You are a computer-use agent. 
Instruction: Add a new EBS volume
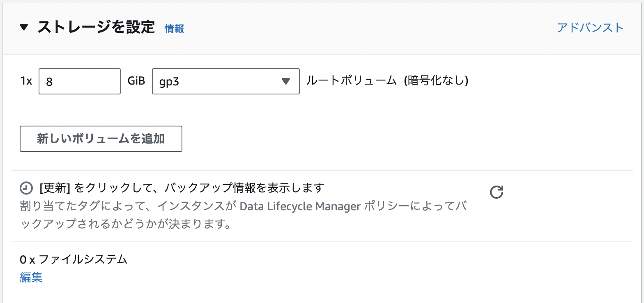(x=101, y=139)
